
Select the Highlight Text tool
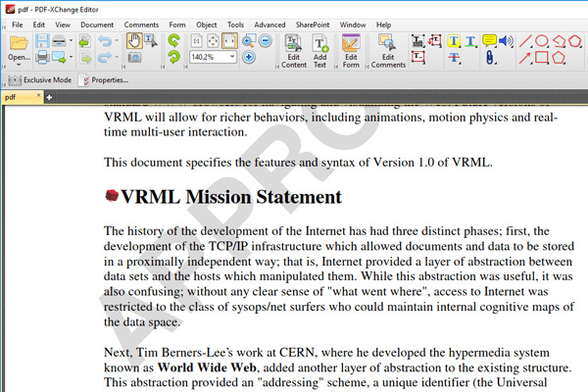click(454, 41)
